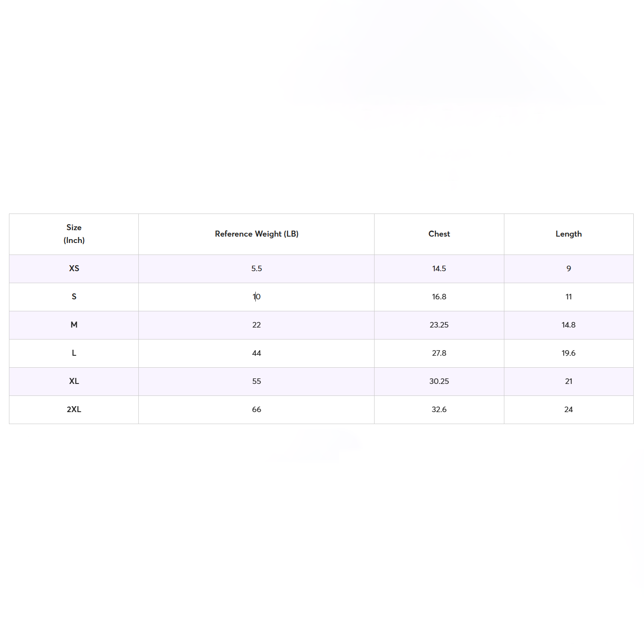Select the 16.8 chest value

click(439, 297)
